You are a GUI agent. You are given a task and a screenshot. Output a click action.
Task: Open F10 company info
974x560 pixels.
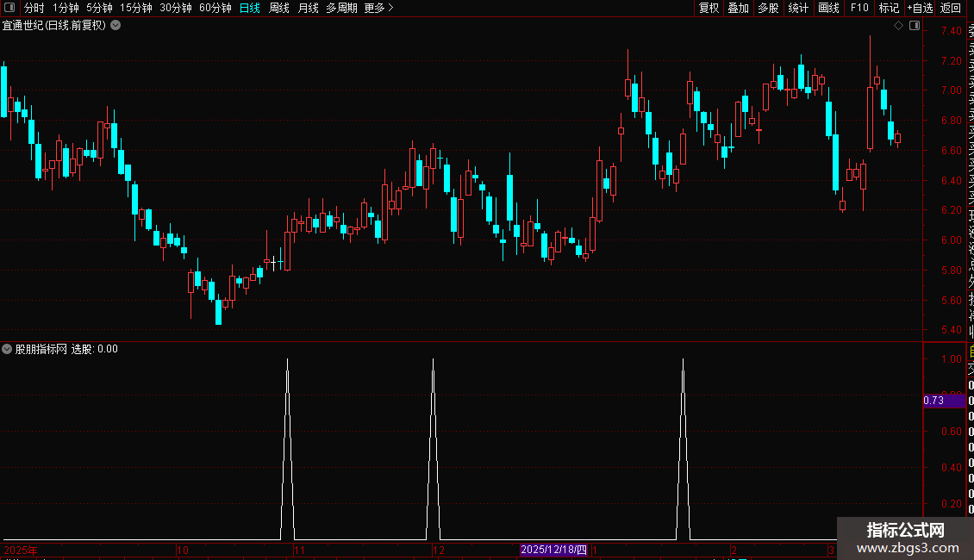click(859, 8)
